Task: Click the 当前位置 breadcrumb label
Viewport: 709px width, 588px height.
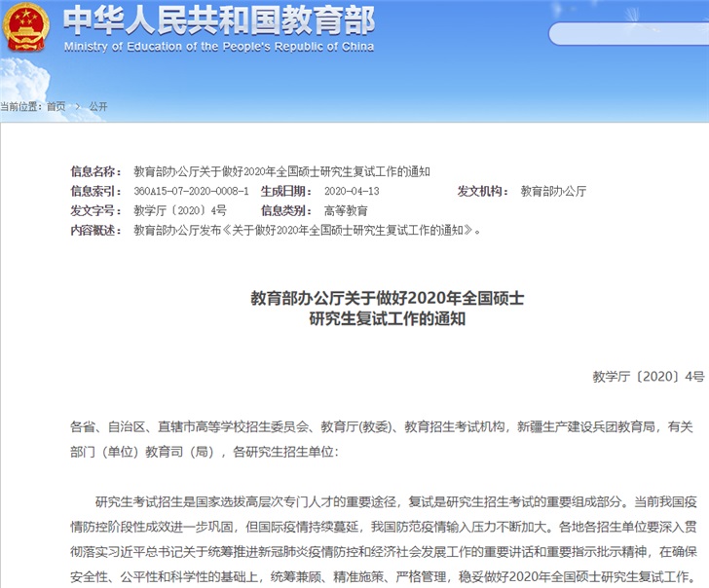Action: (21, 106)
